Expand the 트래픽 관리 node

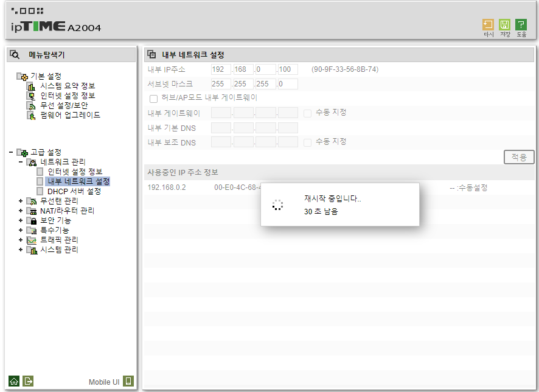[x=21, y=240]
